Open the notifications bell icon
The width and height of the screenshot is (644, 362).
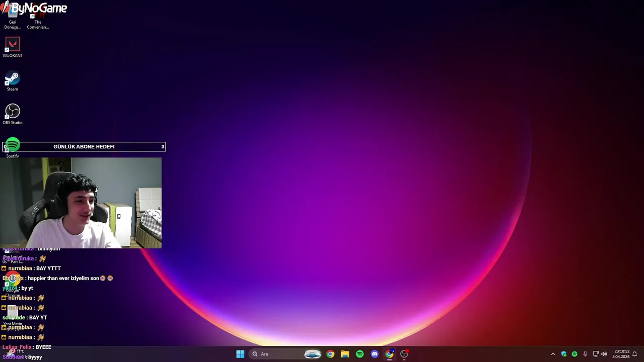[x=635, y=354]
